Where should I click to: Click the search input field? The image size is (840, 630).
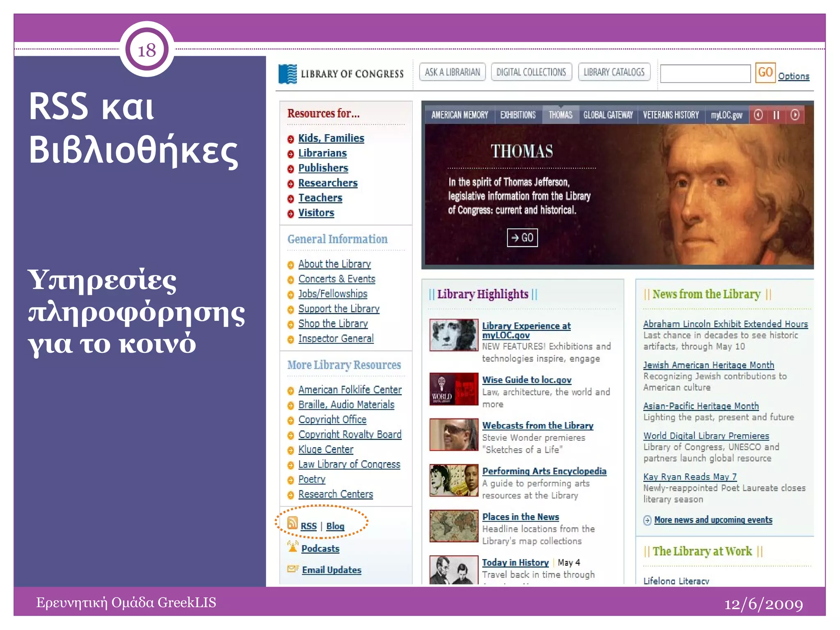point(705,73)
